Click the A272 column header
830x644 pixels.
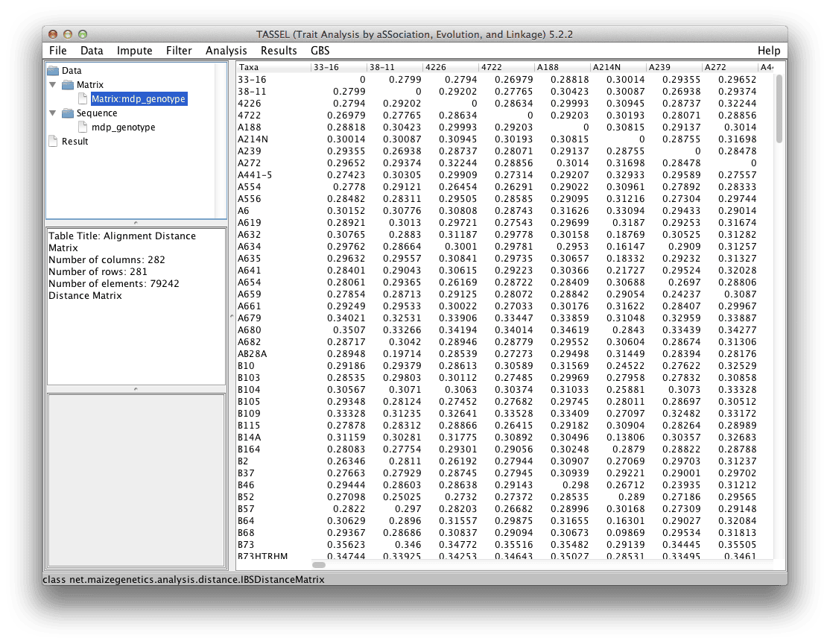729,67
